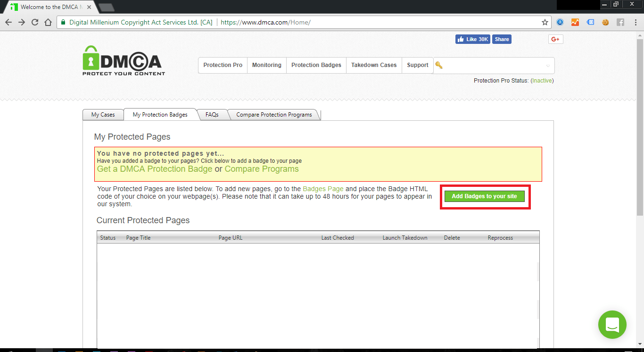This screenshot has height=352, width=644.
Task: Click the Badges Page link in the paragraph
Action: click(x=323, y=188)
